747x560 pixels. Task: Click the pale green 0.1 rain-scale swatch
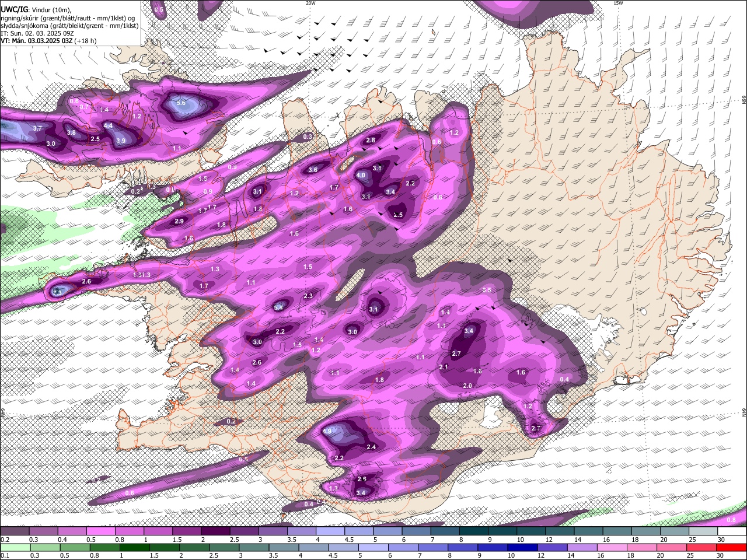coord(16,548)
